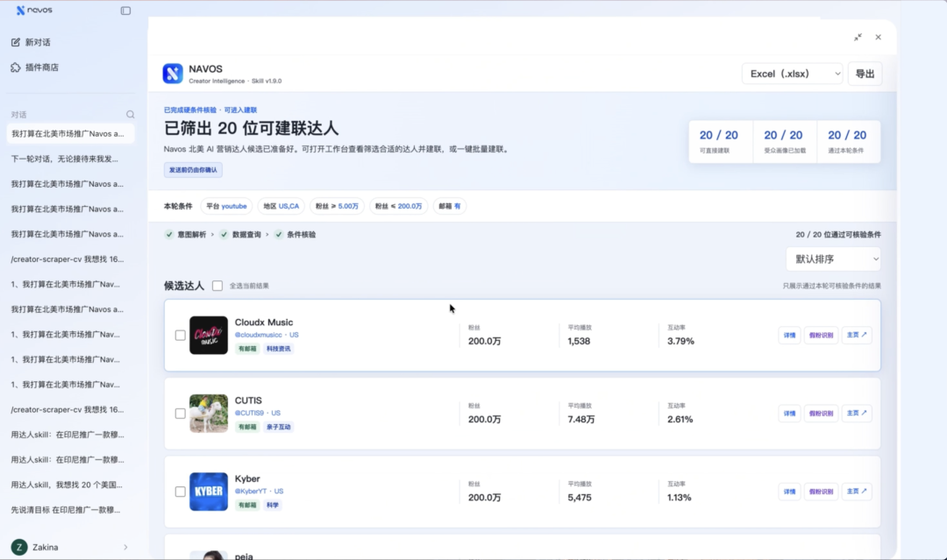Click the Navos logo in sidebar
This screenshot has height=560, width=947.
34,11
